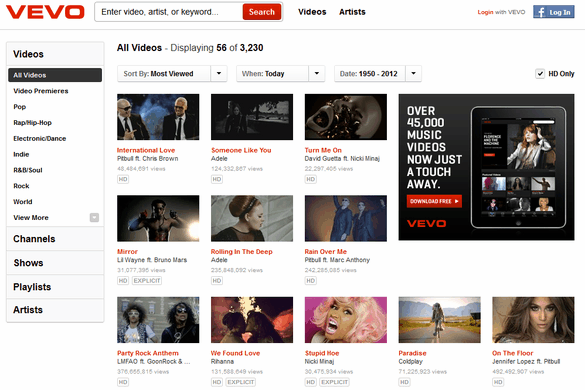Image resolution: width=585 pixels, height=390 pixels.
Task: Click the Facebook Log In button
Action: tap(553, 12)
